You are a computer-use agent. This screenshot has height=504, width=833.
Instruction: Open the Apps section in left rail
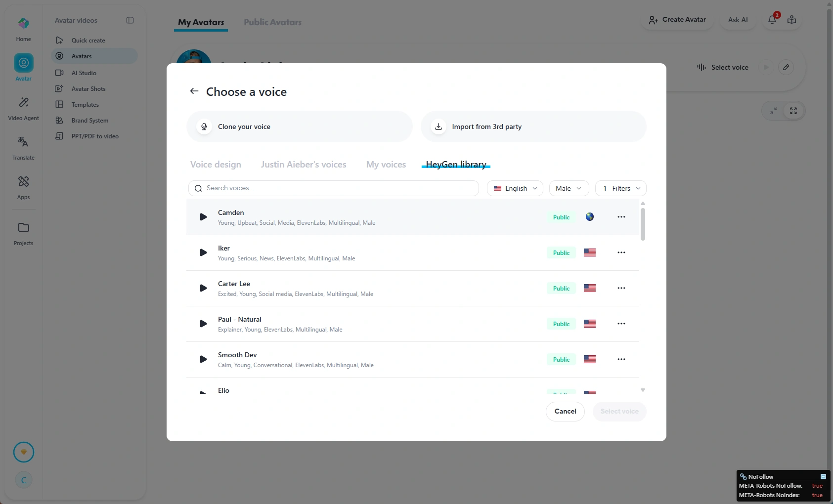(23, 187)
